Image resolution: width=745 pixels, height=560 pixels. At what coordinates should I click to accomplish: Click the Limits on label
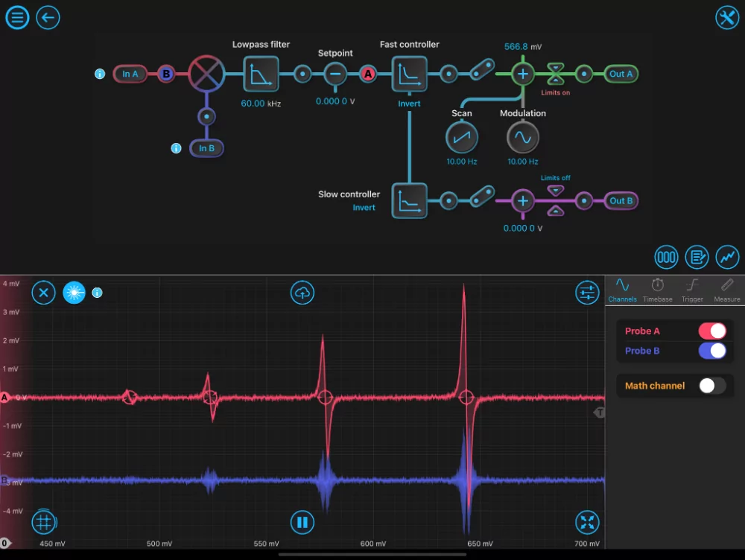pos(556,92)
